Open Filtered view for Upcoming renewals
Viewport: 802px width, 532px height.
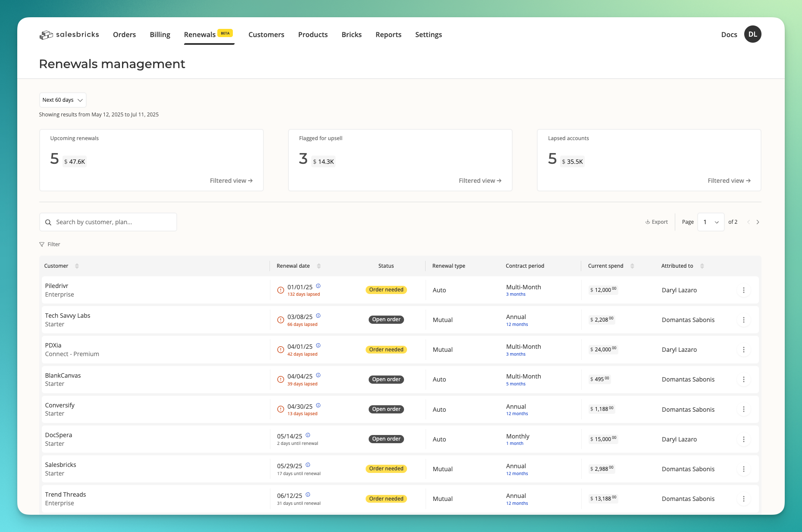pos(231,181)
